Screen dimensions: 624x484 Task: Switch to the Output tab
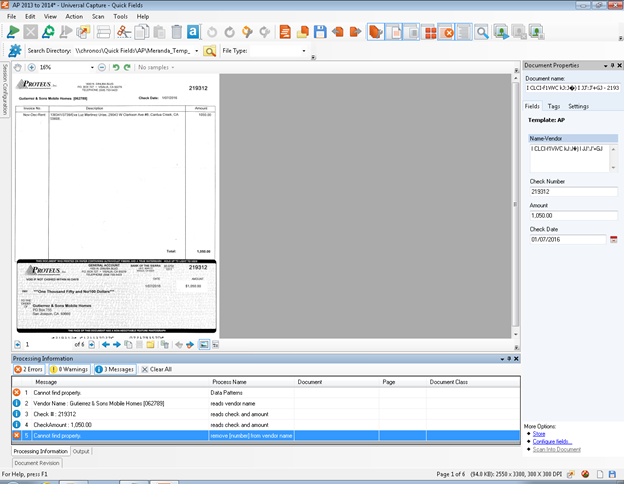tap(81, 451)
